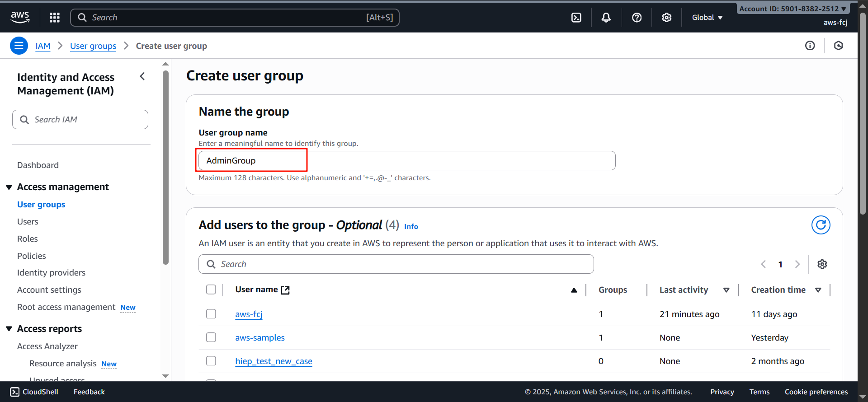The image size is (868, 402).
Task: Toggle the IAM side navigation hamburger button
Action: tap(19, 46)
